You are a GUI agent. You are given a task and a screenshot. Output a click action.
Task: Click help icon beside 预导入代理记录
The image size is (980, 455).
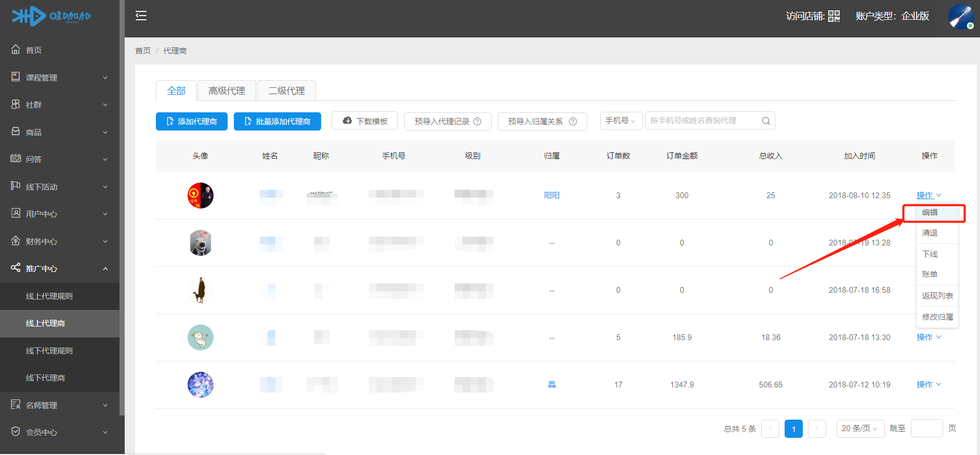477,121
